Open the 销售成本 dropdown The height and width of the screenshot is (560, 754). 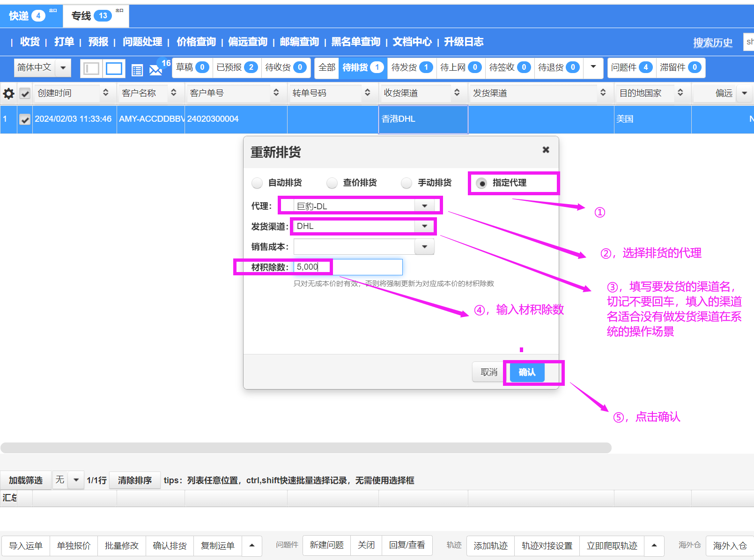tap(424, 247)
